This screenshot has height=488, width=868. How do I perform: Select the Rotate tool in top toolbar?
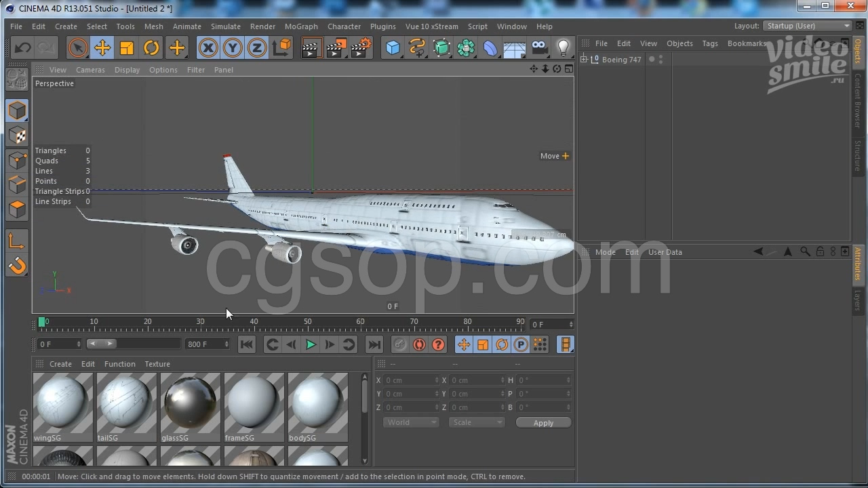click(151, 47)
